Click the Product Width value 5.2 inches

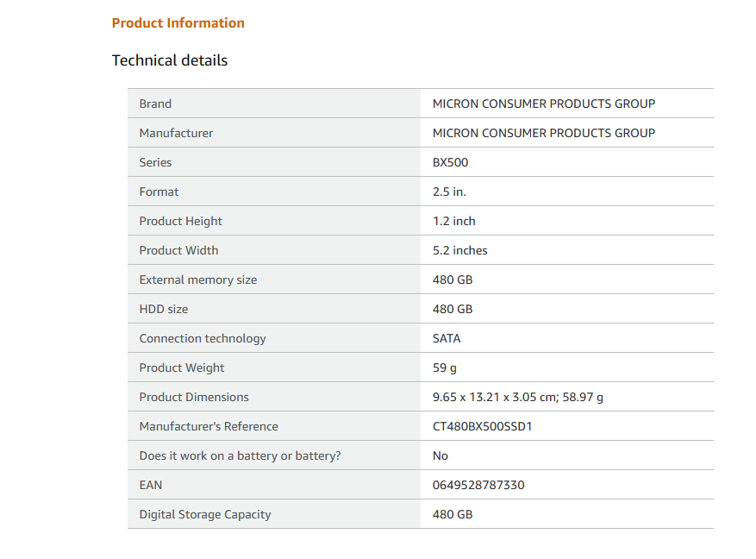pyautogui.click(x=459, y=250)
